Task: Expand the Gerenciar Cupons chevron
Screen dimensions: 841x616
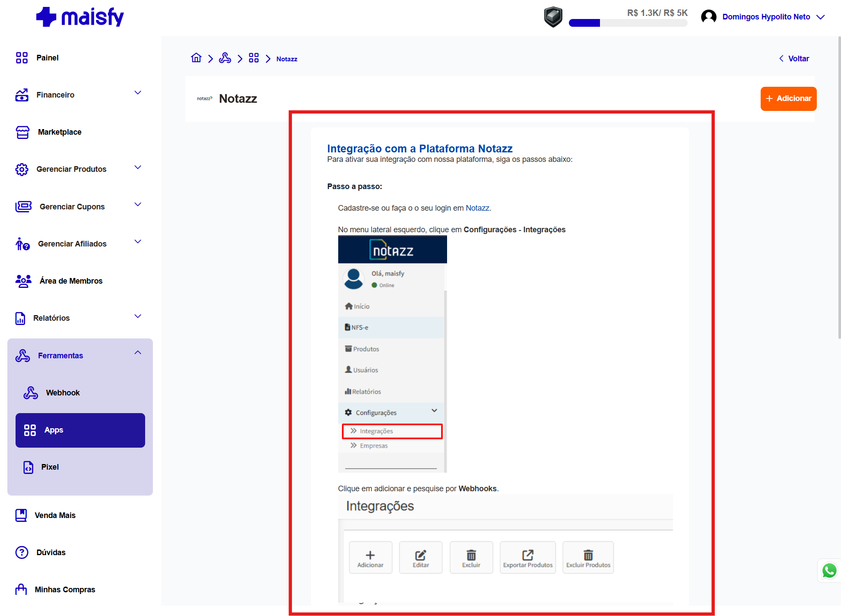Action: [x=138, y=205]
